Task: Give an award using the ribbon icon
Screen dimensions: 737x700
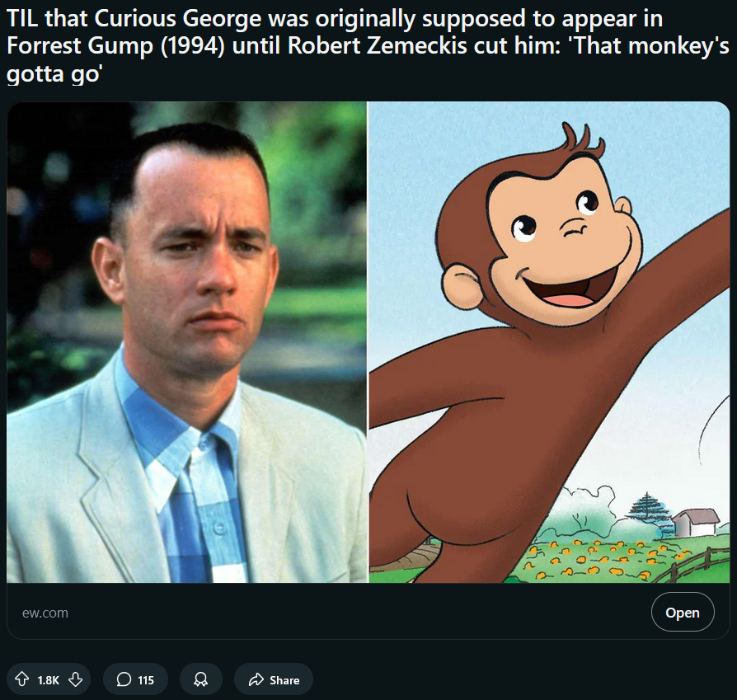Action: [x=200, y=679]
